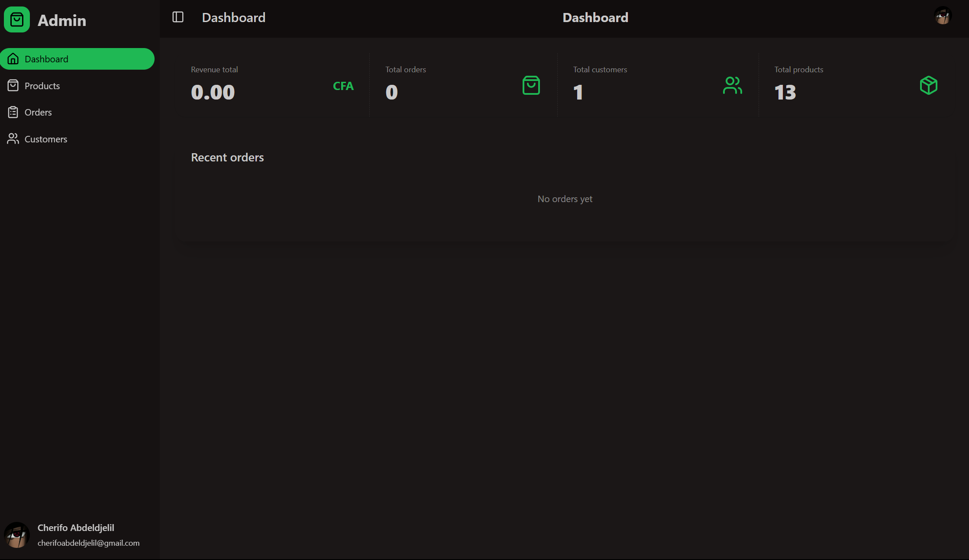Screen dimensions: 969x560
Task: Click the Dashboard home icon in sidebar
Action: point(13,59)
